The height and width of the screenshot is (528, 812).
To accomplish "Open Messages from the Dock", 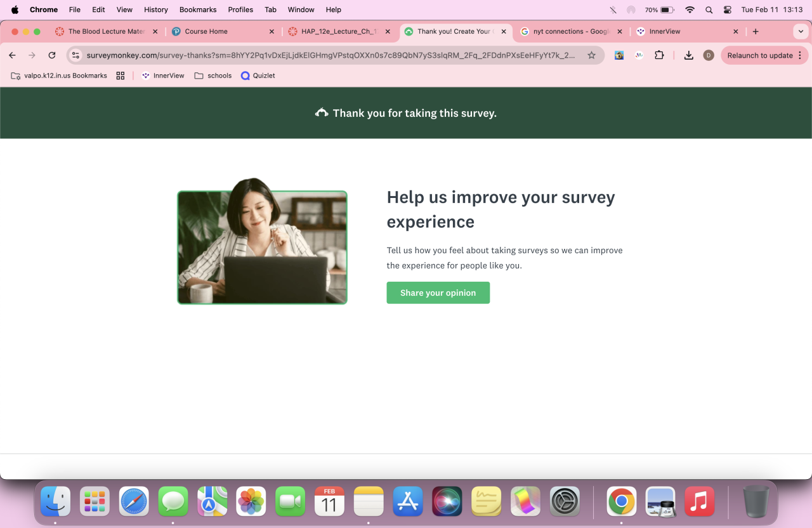I will click(173, 502).
